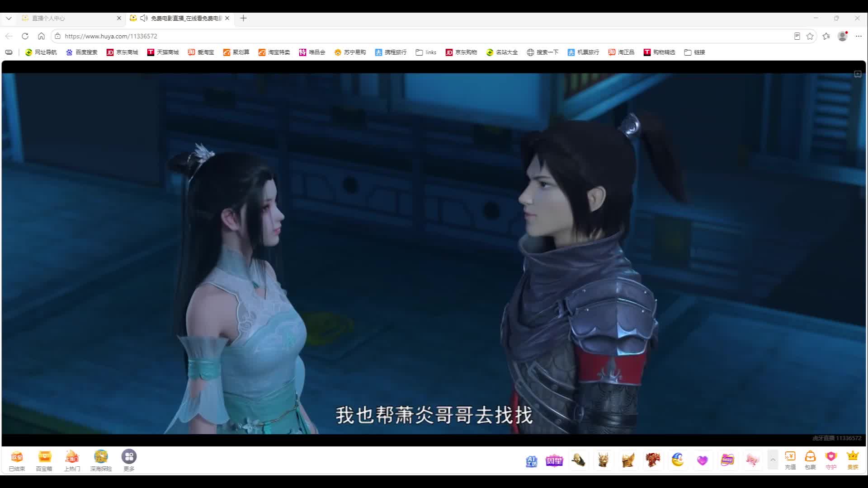Open the 深海探险 activity
The width and height of the screenshot is (868, 488).
[x=101, y=460]
